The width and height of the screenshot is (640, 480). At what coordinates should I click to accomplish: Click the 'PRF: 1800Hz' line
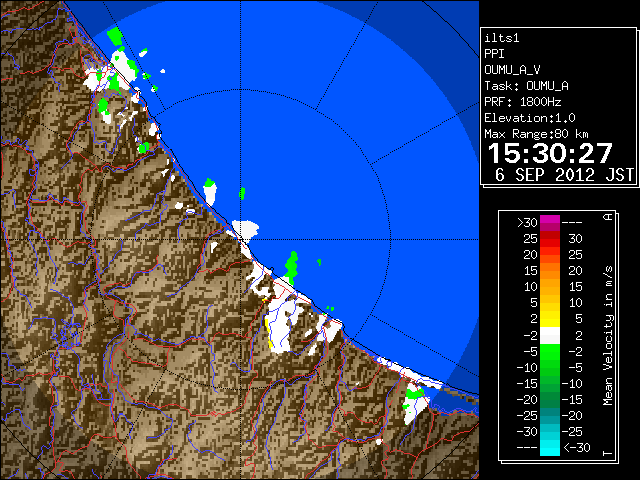point(523,102)
